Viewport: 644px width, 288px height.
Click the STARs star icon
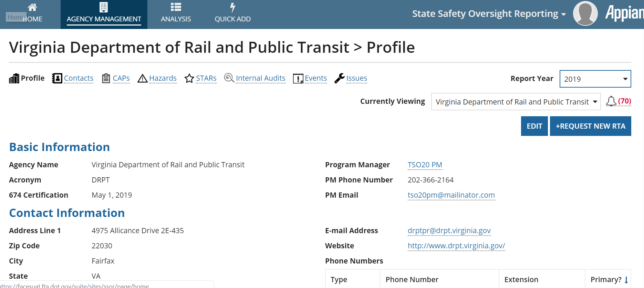pos(189,79)
